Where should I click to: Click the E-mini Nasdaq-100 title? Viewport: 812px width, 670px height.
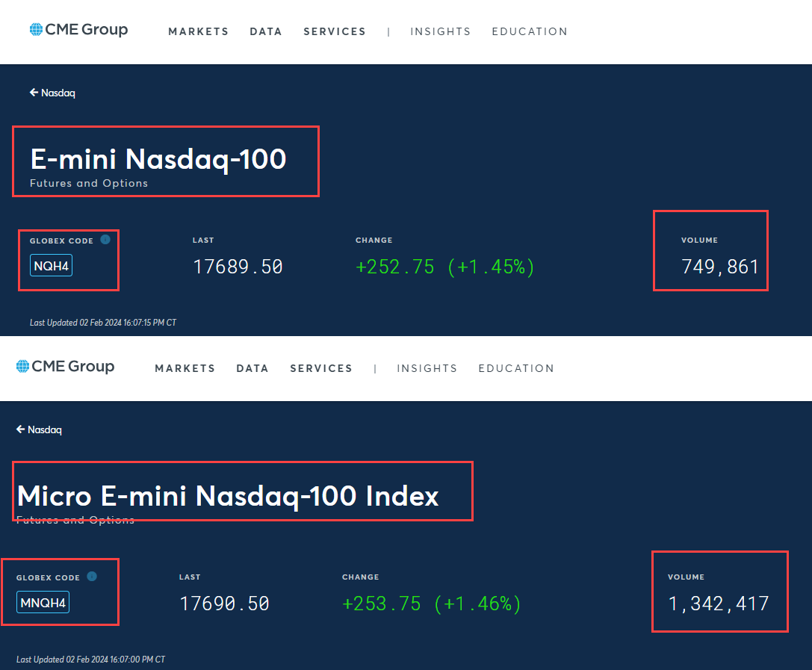[x=158, y=158]
